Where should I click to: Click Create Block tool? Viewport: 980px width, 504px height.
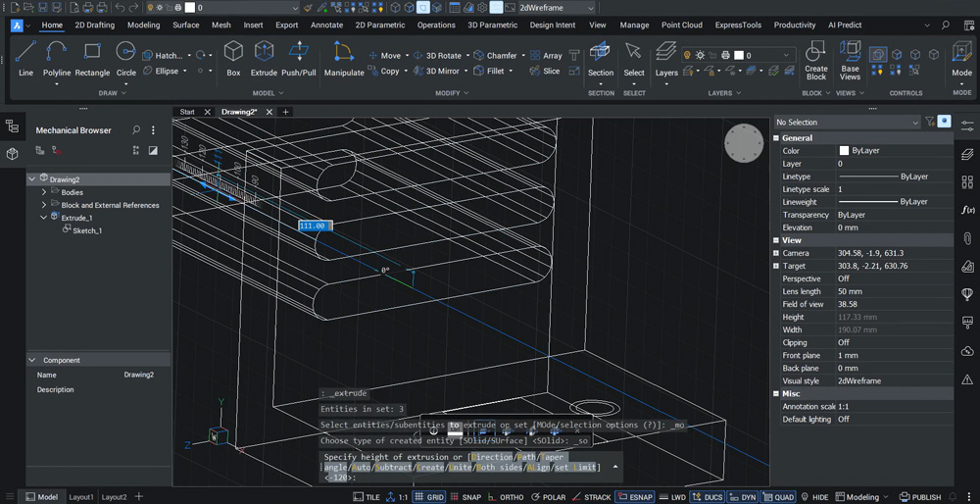[x=815, y=60]
